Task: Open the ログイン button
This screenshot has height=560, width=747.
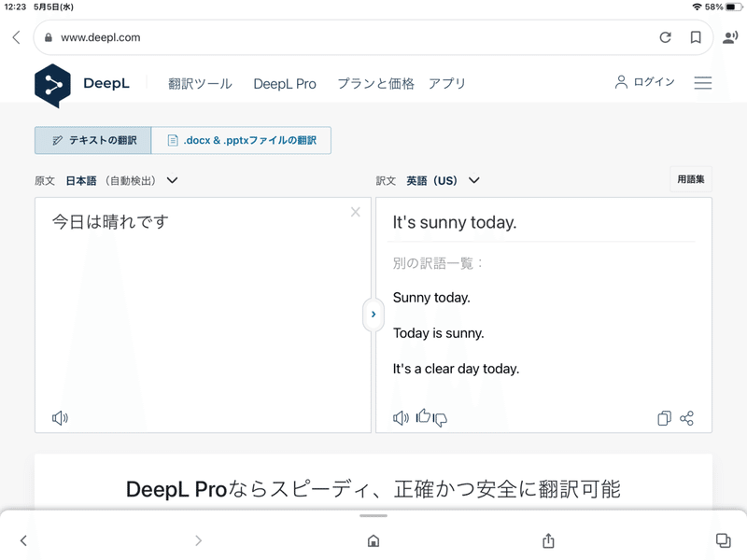Action: (647, 82)
